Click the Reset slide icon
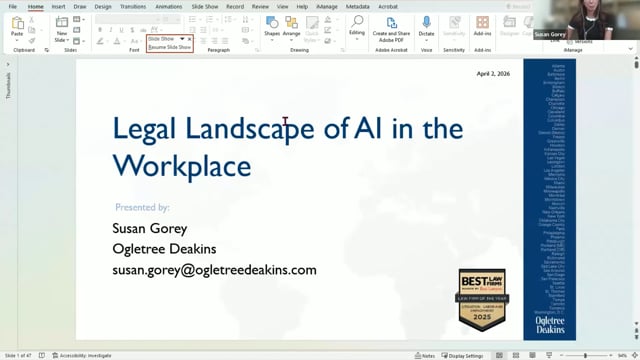 (77, 30)
